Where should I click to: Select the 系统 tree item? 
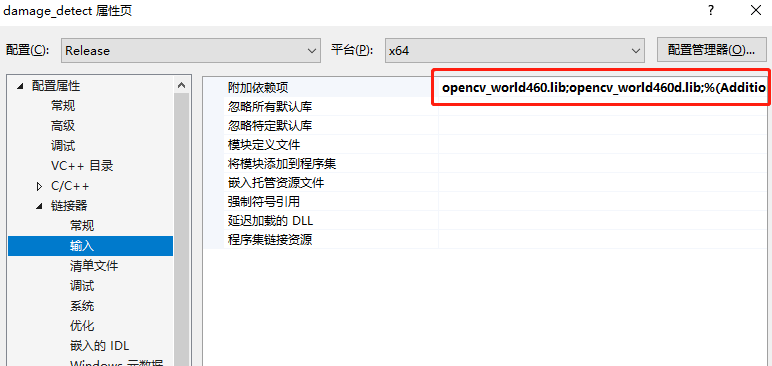[82, 306]
